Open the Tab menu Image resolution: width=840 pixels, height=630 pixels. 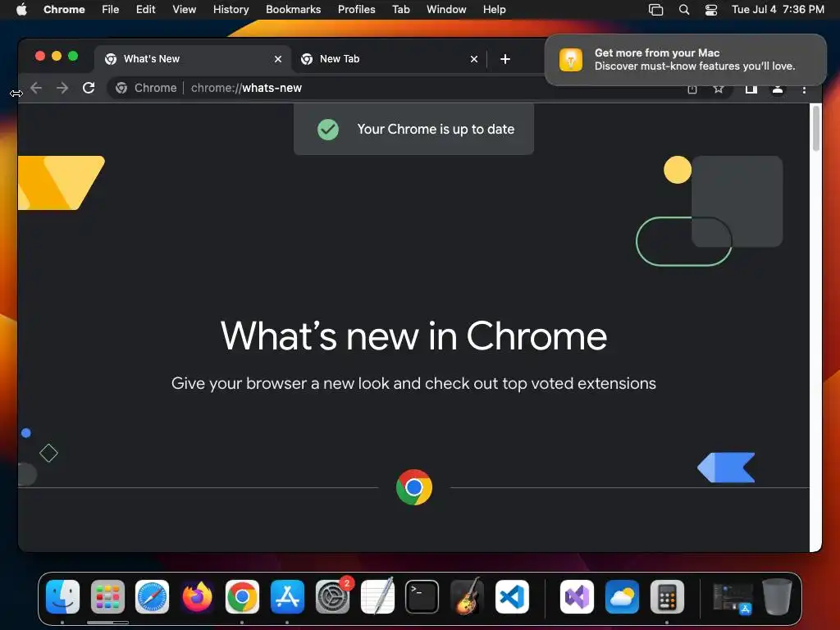click(x=400, y=10)
